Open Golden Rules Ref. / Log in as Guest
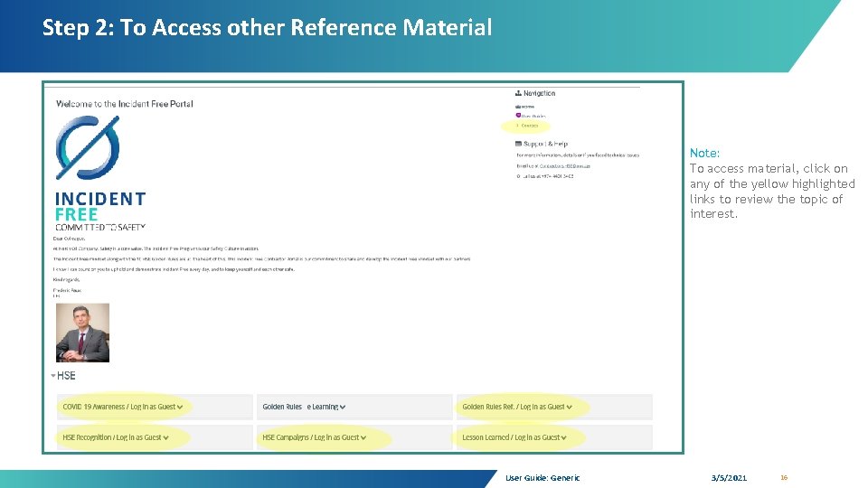The width and height of the screenshot is (868, 488). (x=514, y=407)
